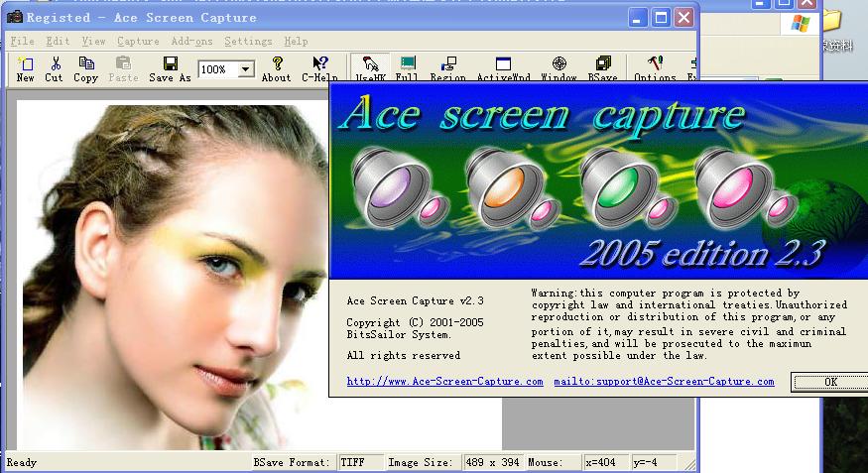
Task: Click the resize grip in status bar
Action: tap(688, 463)
